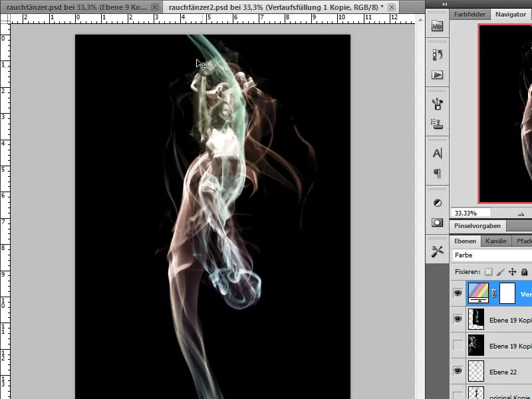This screenshot has height=399, width=532.
Task: Open the Brush panel icon with brushes in cup
Action: [x=437, y=104]
